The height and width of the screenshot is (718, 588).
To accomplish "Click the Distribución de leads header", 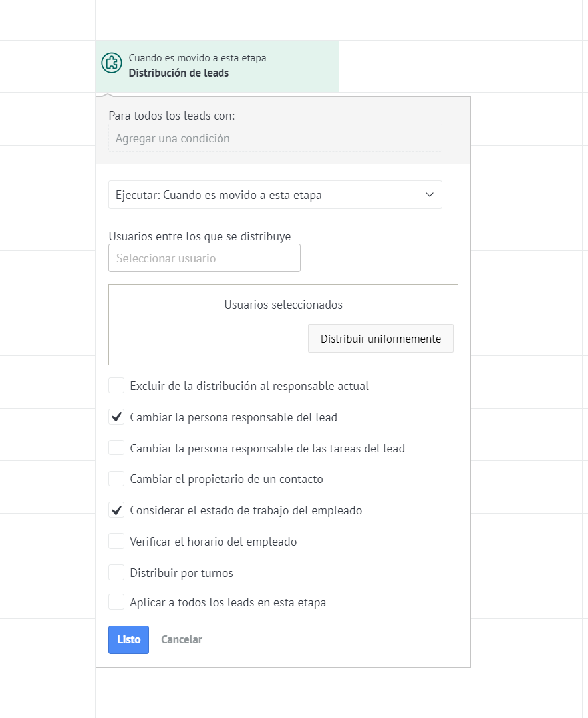I will 178,73.
